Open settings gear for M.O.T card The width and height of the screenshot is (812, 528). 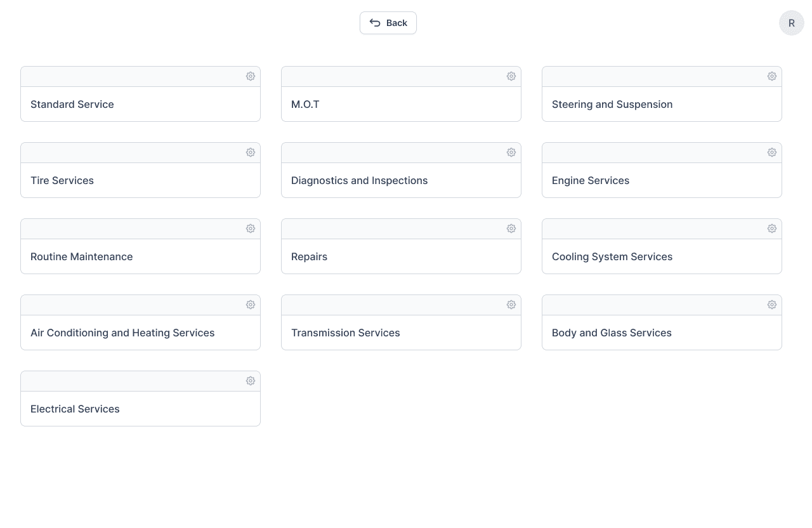[511, 76]
